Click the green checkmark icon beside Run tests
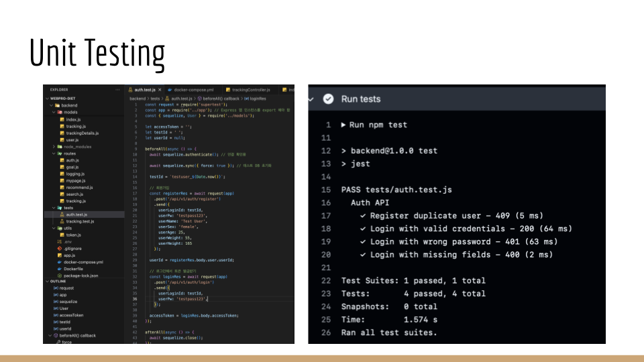Image resolution: width=644 pixels, height=362 pixels. [328, 99]
